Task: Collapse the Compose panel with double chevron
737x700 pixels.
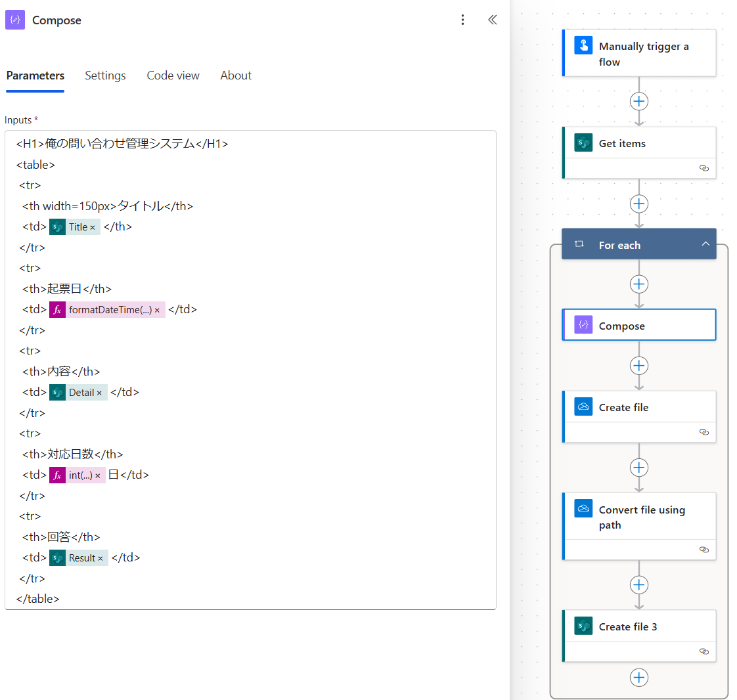Action: [x=492, y=20]
